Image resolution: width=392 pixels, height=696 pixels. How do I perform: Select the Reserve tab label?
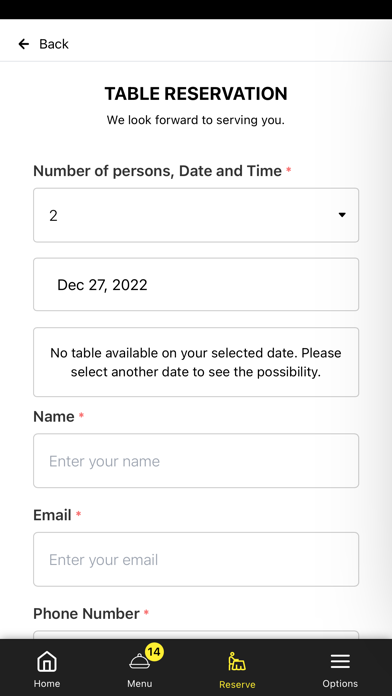[237, 684]
